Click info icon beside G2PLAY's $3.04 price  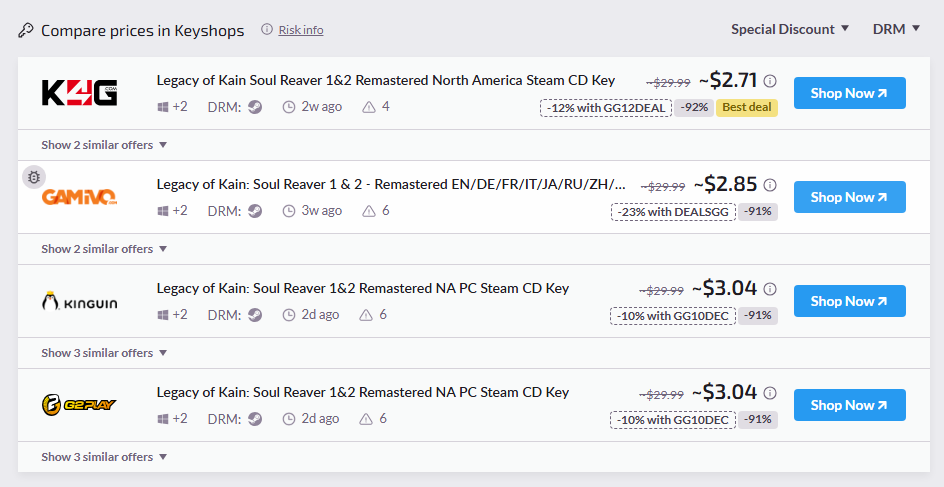coord(769,393)
